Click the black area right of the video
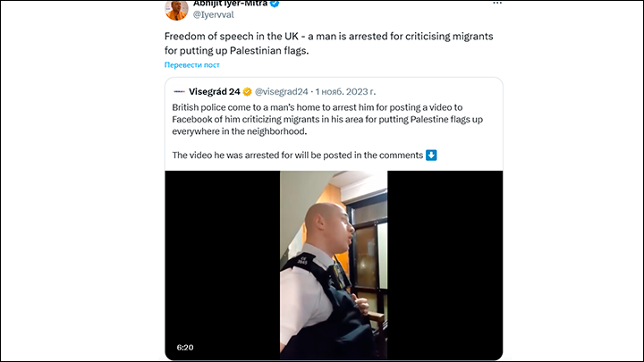The width and height of the screenshot is (644, 362). (x=445, y=265)
